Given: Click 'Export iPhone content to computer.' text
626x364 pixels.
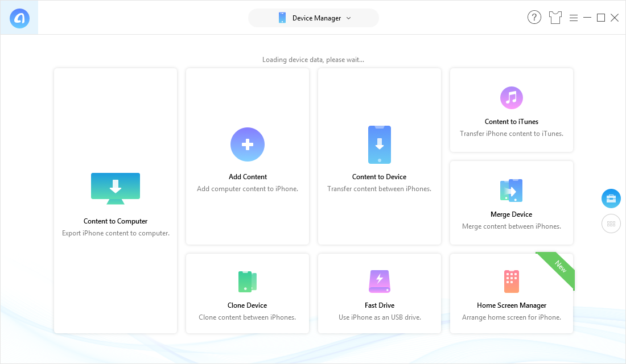Looking at the screenshot, I should click(x=116, y=233).
